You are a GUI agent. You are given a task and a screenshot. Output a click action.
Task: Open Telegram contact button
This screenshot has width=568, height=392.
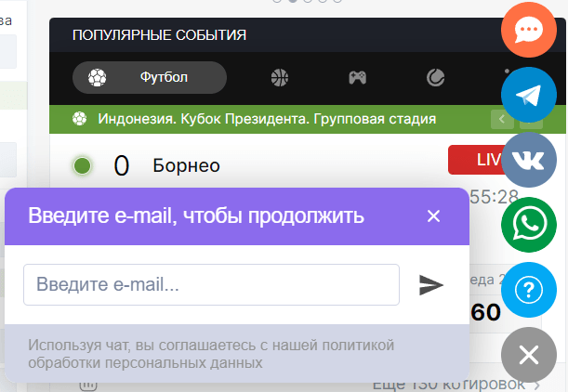pos(529,95)
